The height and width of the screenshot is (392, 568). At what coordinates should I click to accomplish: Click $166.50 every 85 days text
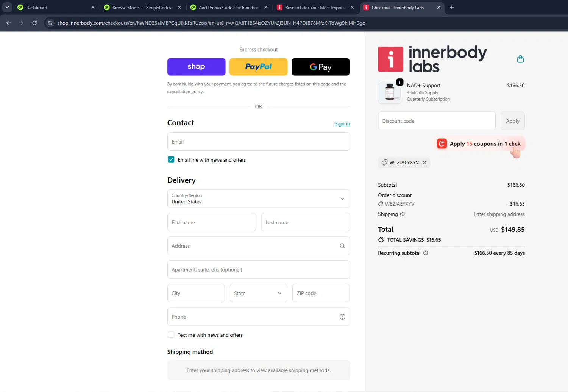(499, 253)
